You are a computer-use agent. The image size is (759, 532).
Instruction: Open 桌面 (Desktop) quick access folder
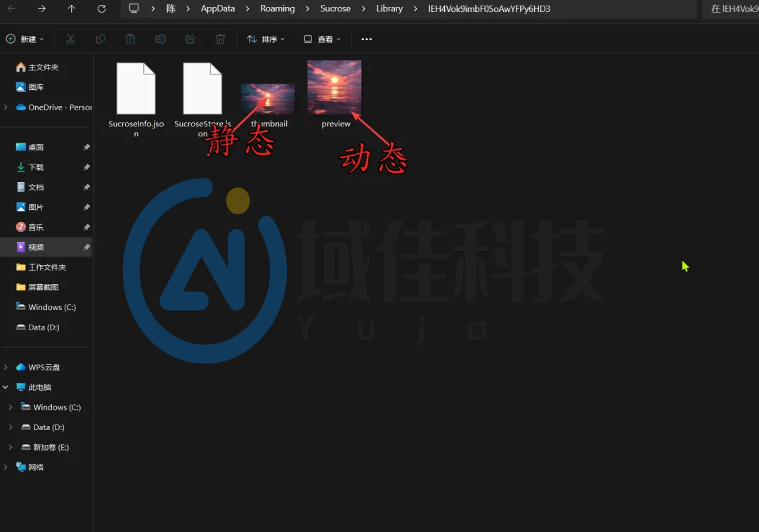(30, 147)
